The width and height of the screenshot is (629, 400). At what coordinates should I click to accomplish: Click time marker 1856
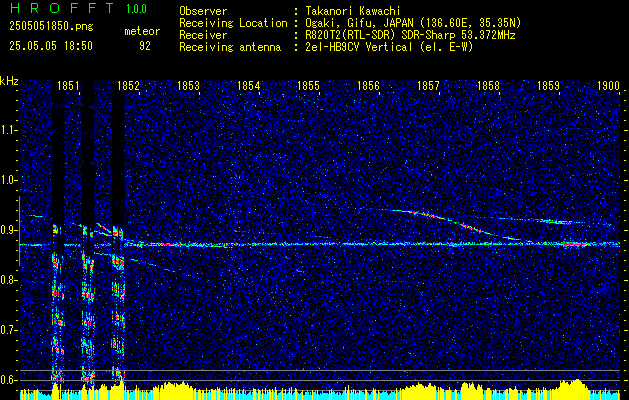click(368, 86)
